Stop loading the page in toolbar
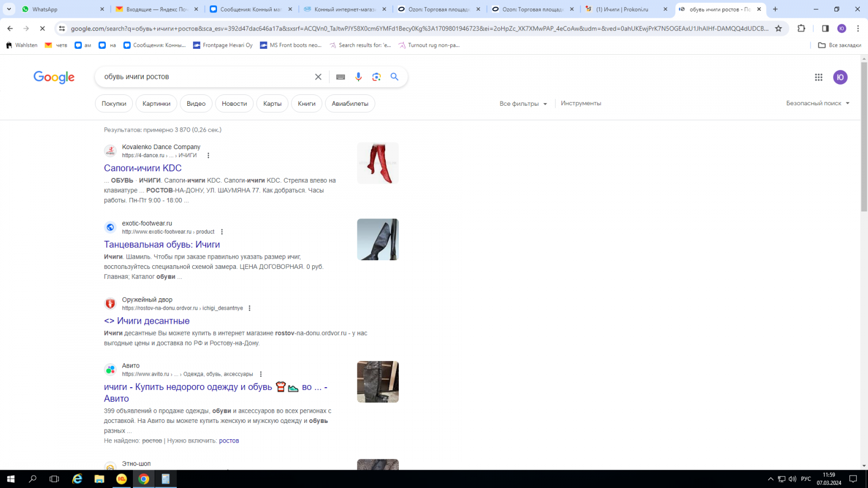The width and height of the screenshot is (868, 488). coord(42,28)
